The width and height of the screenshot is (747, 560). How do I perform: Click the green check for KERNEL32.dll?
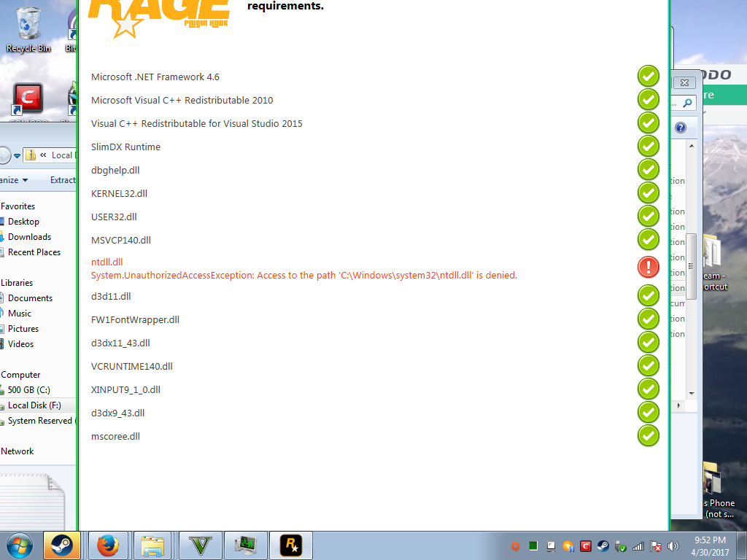[x=649, y=192]
